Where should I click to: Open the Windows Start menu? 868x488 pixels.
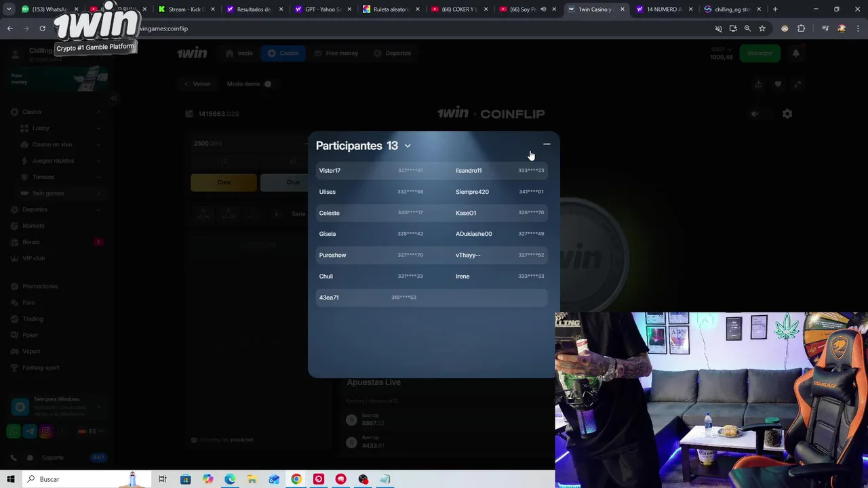tap(10, 479)
